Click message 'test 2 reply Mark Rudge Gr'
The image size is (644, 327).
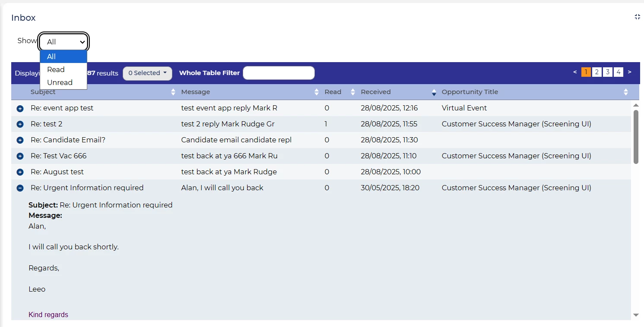tap(228, 124)
